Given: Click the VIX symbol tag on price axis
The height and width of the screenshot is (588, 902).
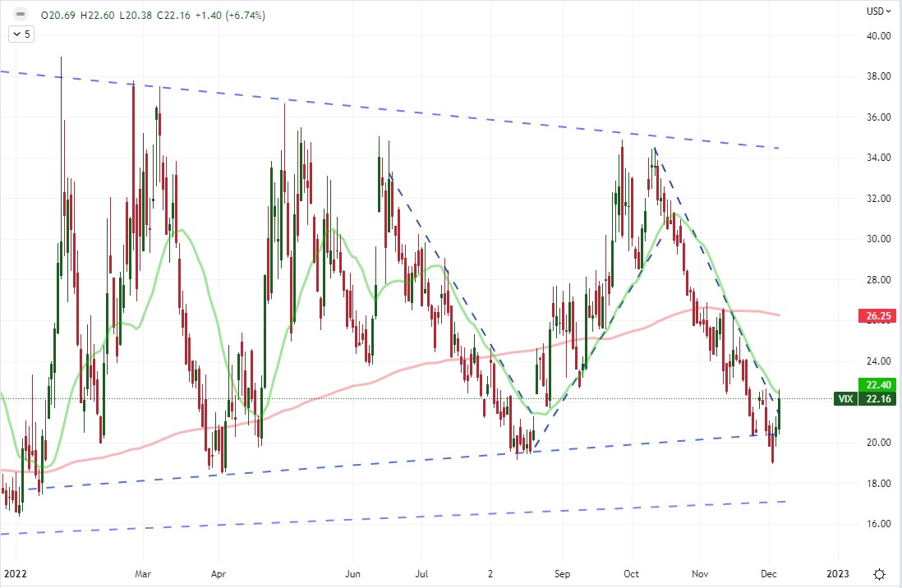Looking at the screenshot, I should click(x=844, y=398).
